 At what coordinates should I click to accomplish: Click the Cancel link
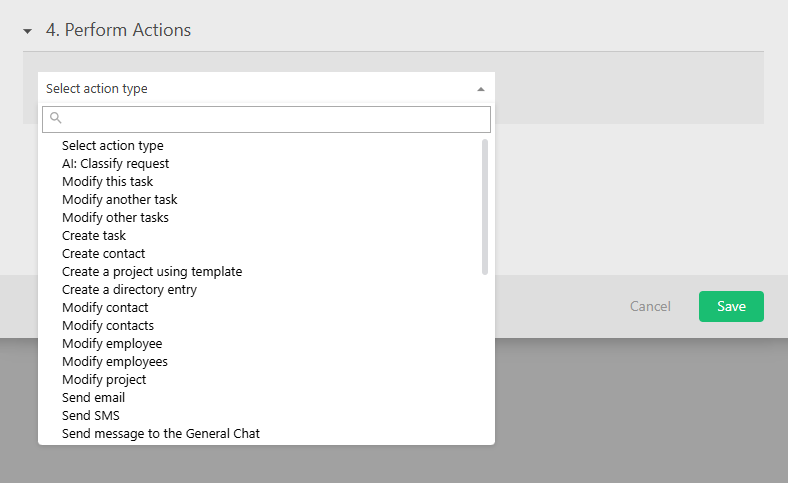650,306
